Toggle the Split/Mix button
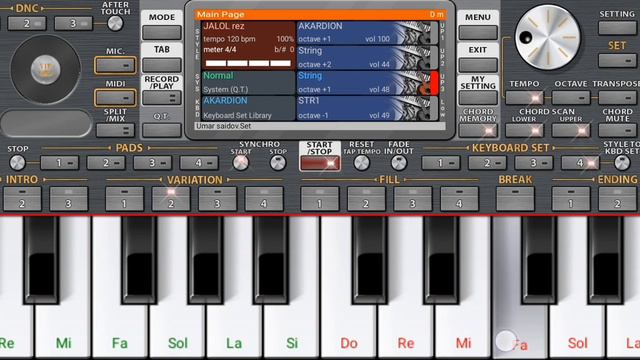The image size is (640, 360). click(x=115, y=131)
